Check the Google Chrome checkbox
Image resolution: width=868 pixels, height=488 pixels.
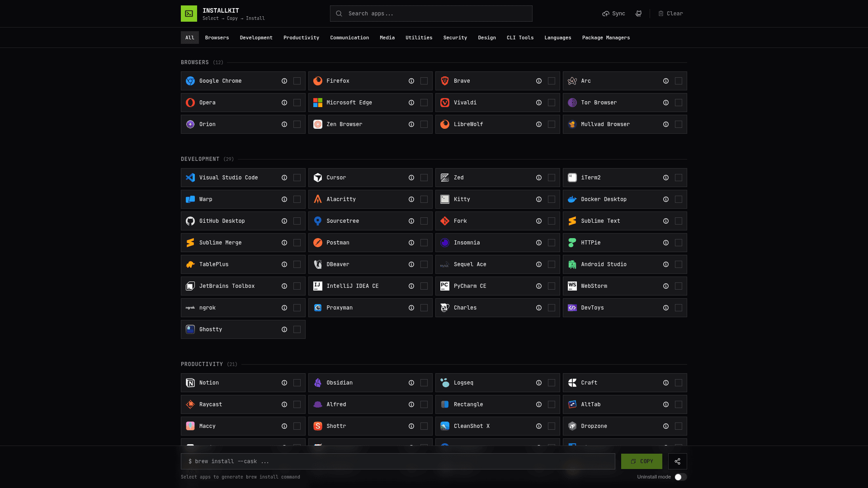point(297,81)
